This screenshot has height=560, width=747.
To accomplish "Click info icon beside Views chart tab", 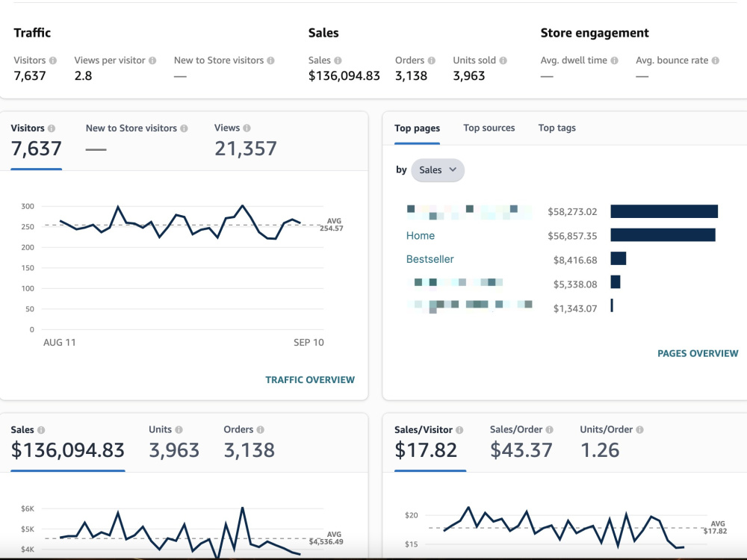I will point(247,128).
